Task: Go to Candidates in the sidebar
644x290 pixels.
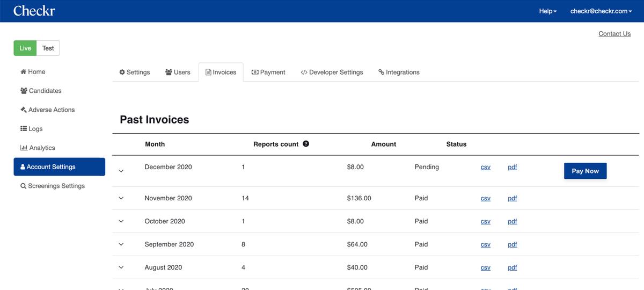Action: click(41, 91)
